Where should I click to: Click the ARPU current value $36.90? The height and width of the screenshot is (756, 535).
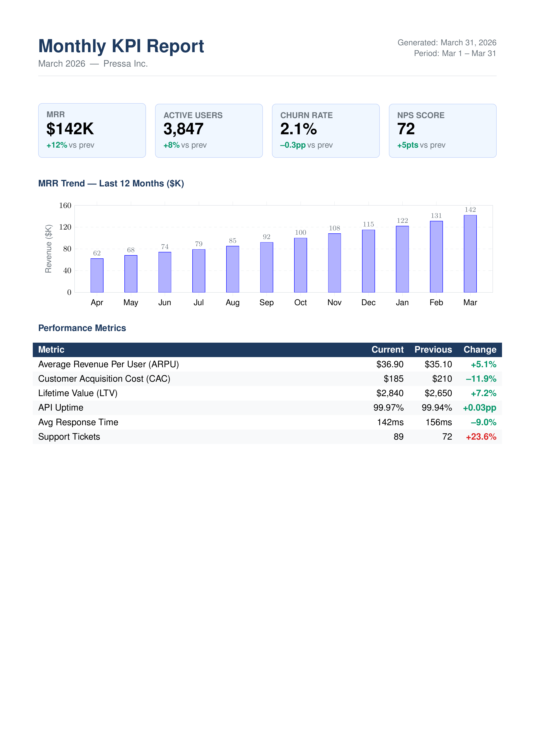click(390, 364)
